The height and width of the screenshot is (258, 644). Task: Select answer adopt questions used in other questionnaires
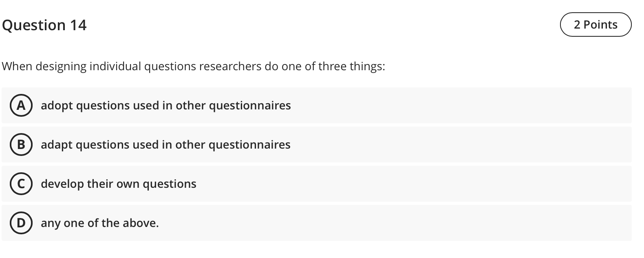click(165, 105)
